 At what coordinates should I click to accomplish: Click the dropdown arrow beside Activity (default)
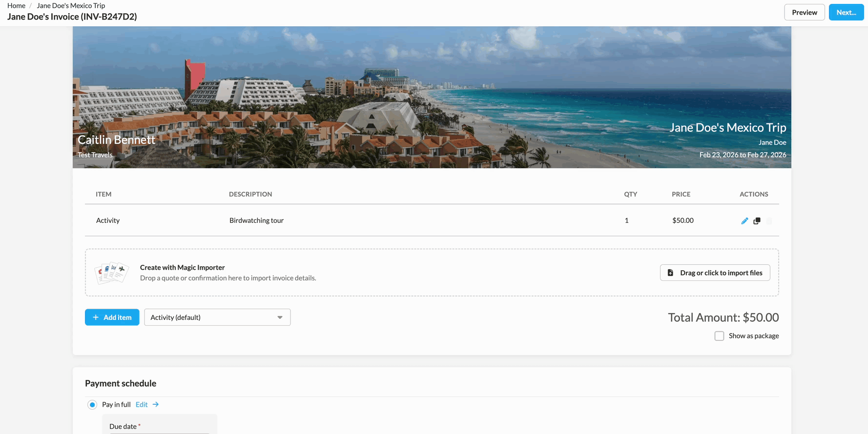click(280, 317)
